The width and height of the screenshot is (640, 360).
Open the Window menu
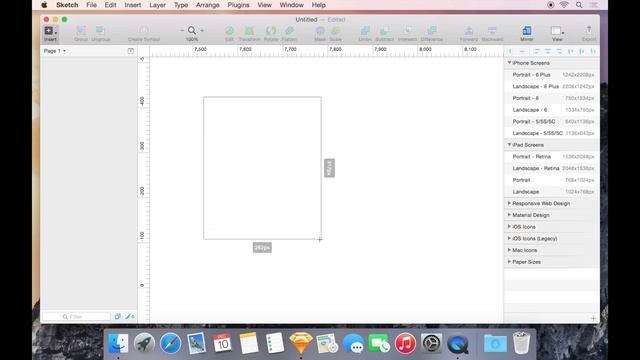pyautogui.click(x=291, y=5)
